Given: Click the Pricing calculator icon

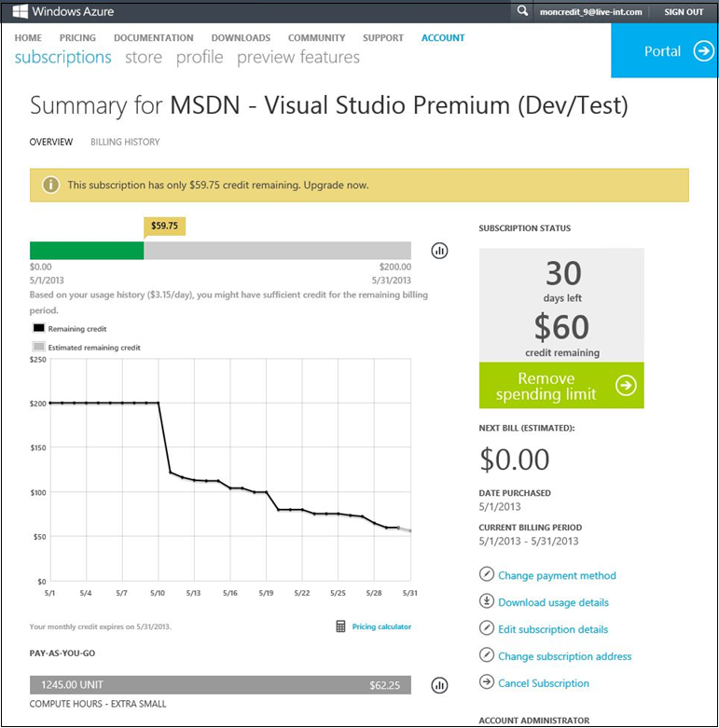Looking at the screenshot, I should 340,626.
